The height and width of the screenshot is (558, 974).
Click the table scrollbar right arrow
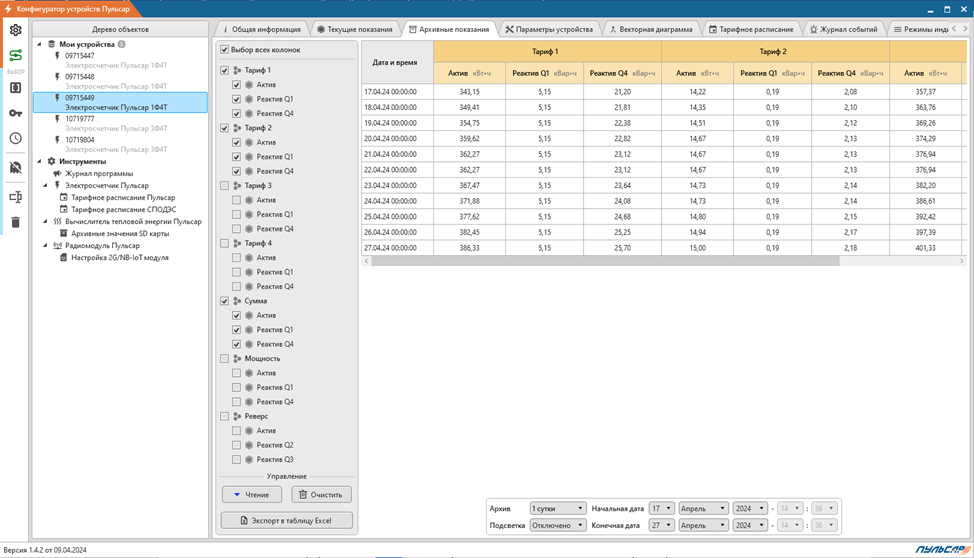click(962, 261)
